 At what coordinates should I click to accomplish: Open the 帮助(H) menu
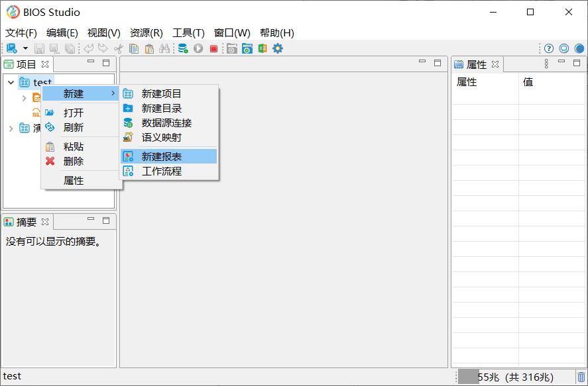277,33
